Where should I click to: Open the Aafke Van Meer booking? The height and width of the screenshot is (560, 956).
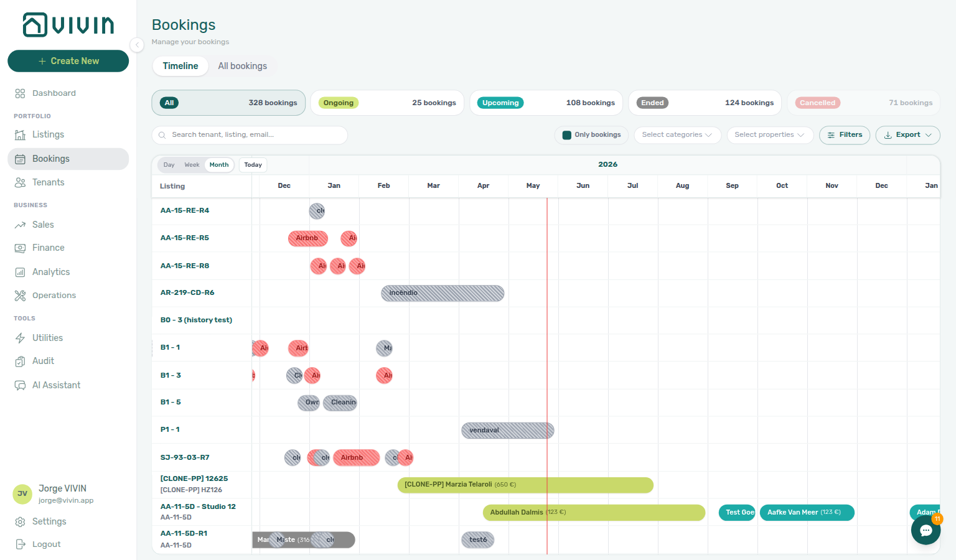807,513
